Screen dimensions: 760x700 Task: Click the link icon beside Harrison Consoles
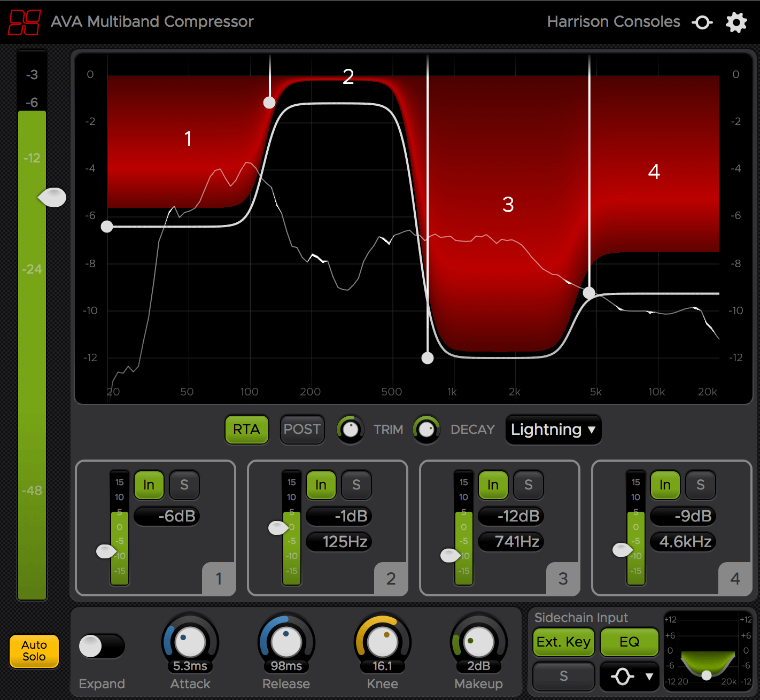click(x=702, y=22)
